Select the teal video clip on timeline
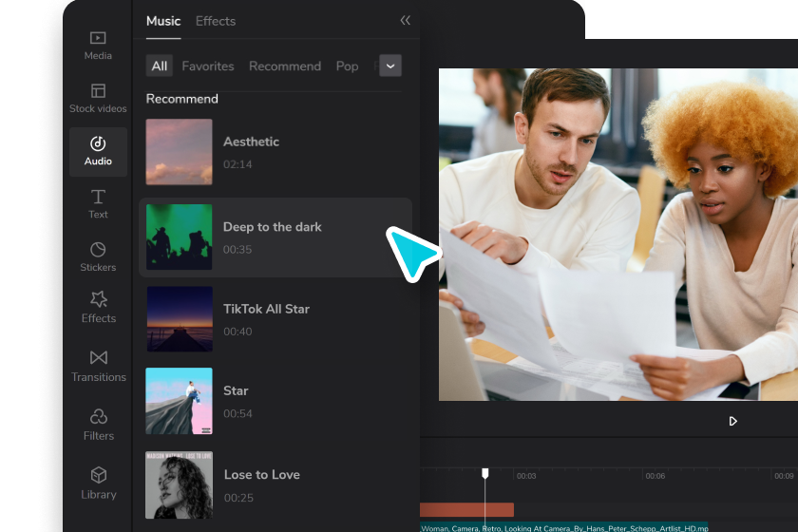The image size is (798, 532). coord(564,527)
